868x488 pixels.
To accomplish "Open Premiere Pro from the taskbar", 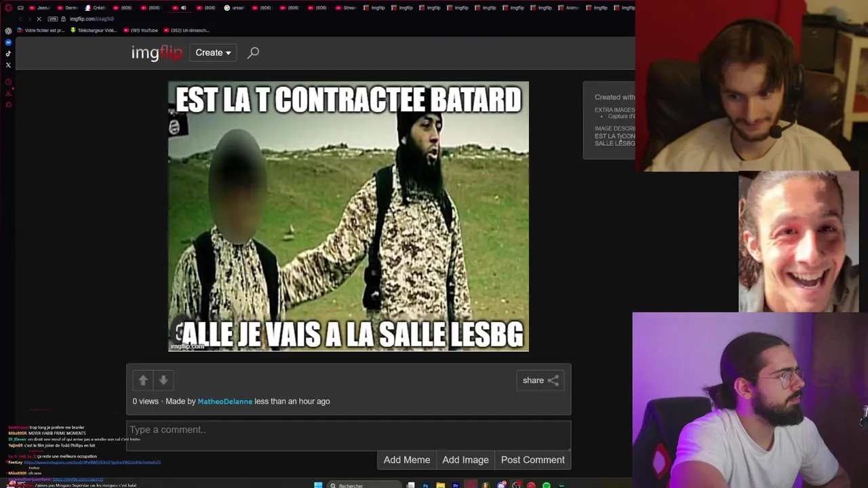I will point(456,485).
